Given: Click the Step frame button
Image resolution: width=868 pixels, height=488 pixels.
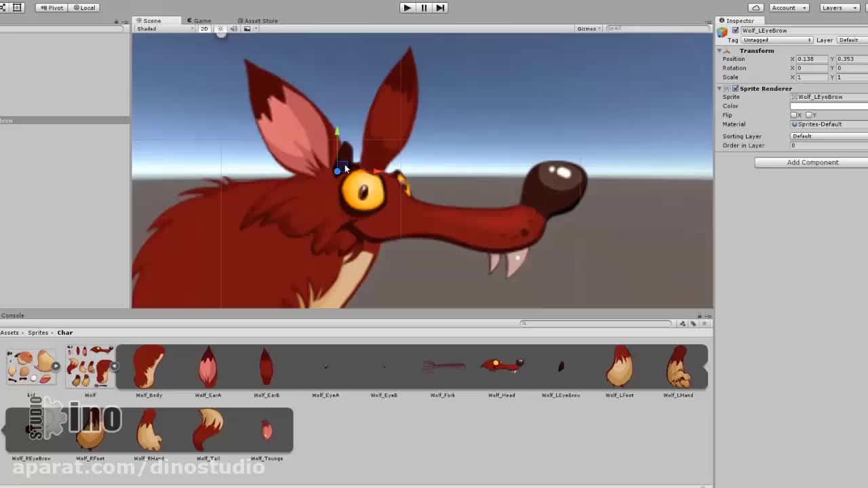Looking at the screenshot, I should pyautogui.click(x=440, y=7).
